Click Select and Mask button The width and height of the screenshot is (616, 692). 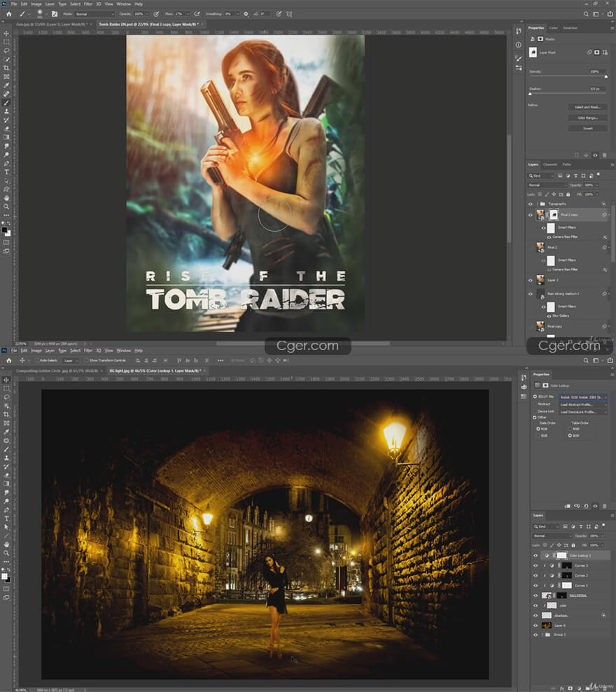click(x=588, y=107)
